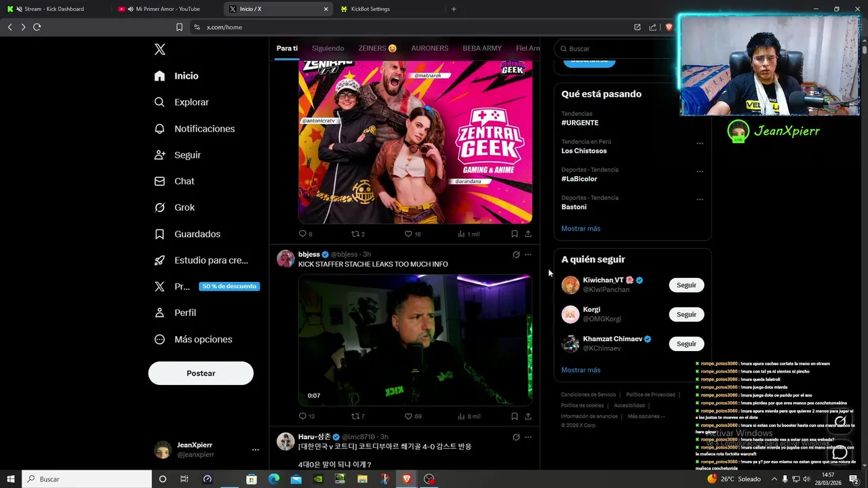Viewport: 868px width, 488px height.
Task: Click Grok icon on bbjess post
Action: tap(516, 255)
